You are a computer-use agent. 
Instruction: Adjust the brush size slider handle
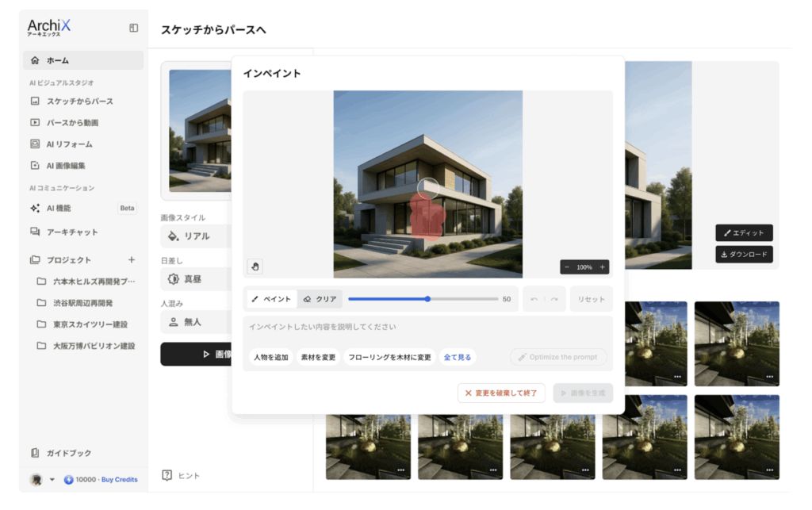click(x=427, y=299)
